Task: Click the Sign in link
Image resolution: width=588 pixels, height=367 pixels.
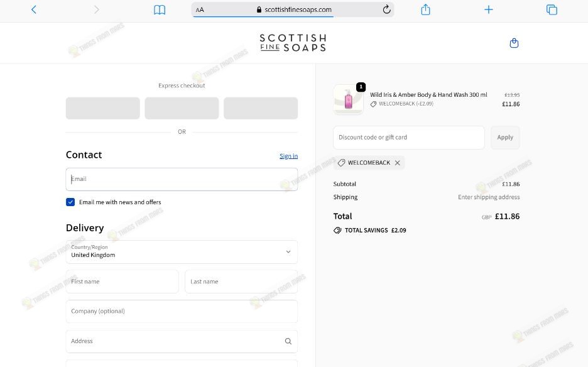Action: (x=288, y=156)
